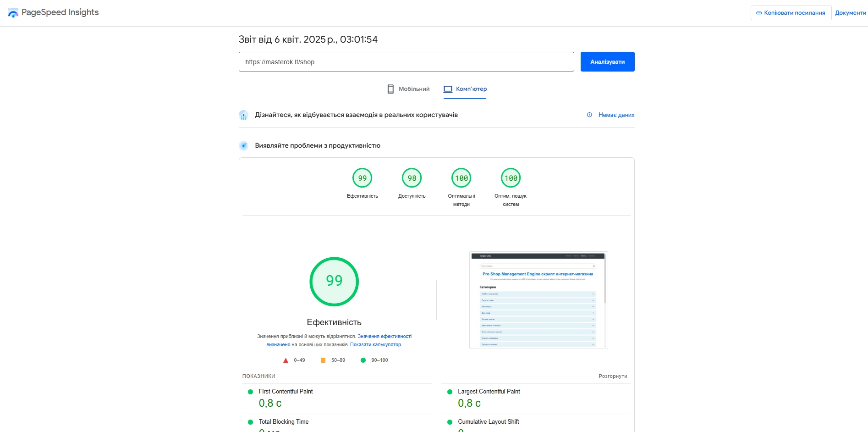Click the mobile phone icon
Screen dimensions: 868x432
pos(390,89)
